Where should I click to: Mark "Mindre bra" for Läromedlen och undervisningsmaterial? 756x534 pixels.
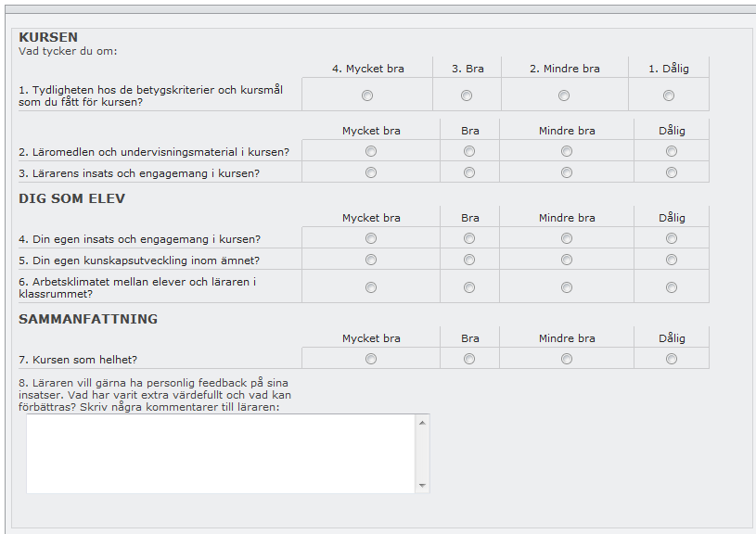pos(567,152)
